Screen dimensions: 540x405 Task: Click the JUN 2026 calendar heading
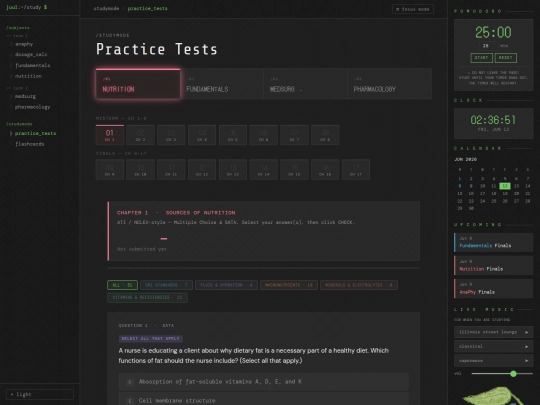tap(465, 159)
